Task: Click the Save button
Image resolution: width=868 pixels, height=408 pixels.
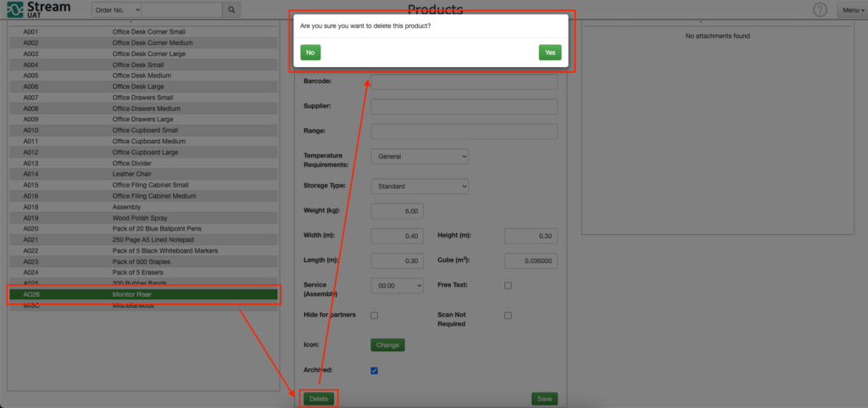Action: click(545, 400)
